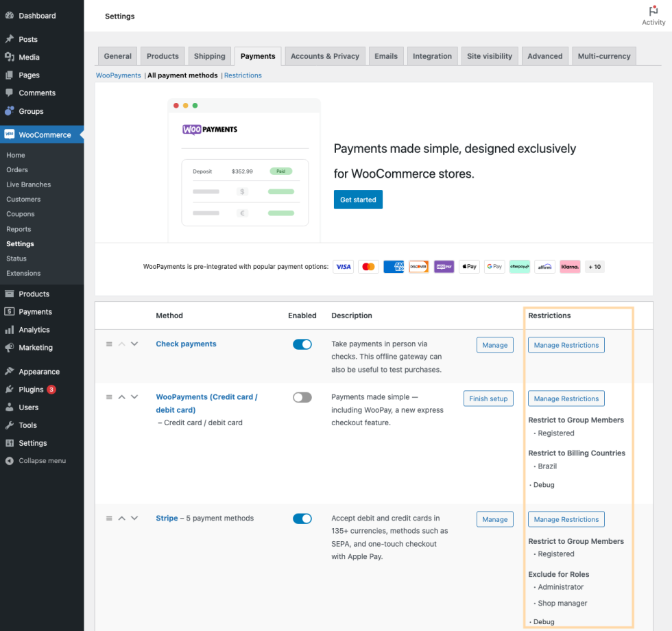Open the Site visibility tab

pos(490,56)
